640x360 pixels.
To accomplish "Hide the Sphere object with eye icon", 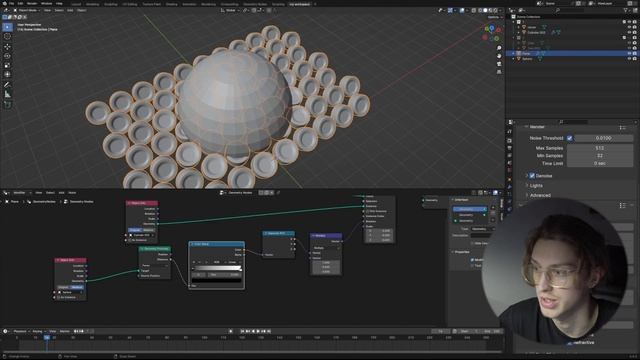I will [x=629, y=59].
